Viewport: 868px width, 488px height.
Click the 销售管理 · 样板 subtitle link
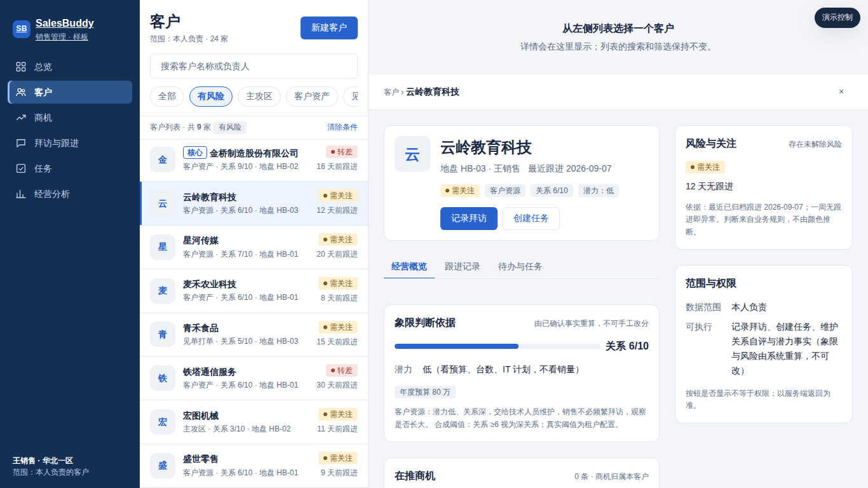pos(62,37)
